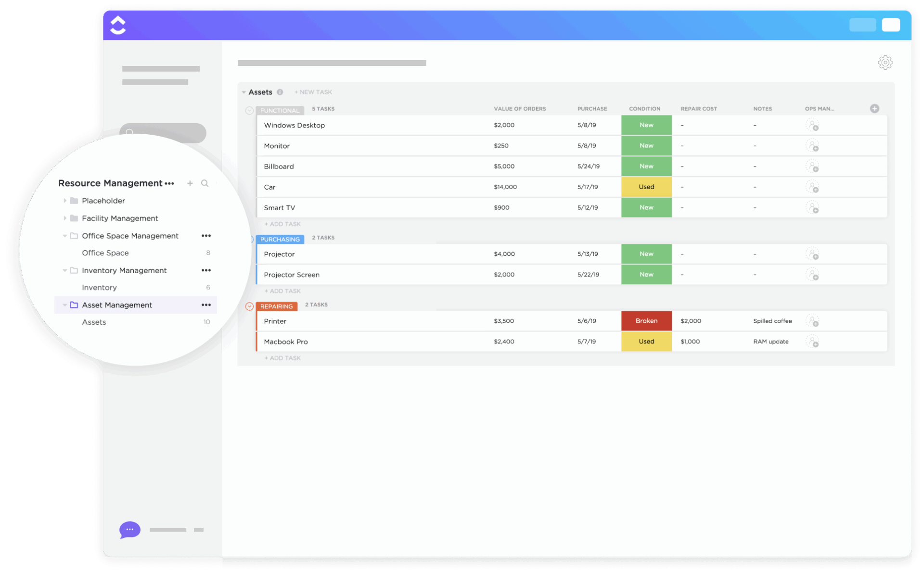Collapse the REPAIRING task group
Screen dimensions: 924x571
[x=249, y=306]
